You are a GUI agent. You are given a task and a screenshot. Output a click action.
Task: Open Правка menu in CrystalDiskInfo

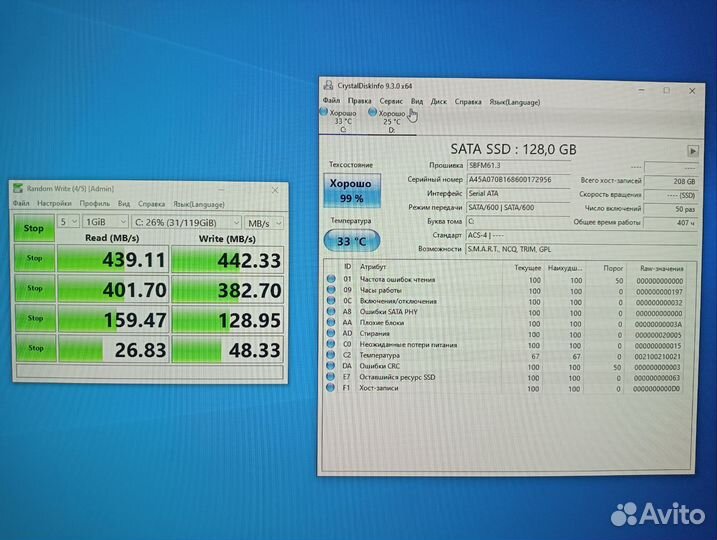pos(359,101)
